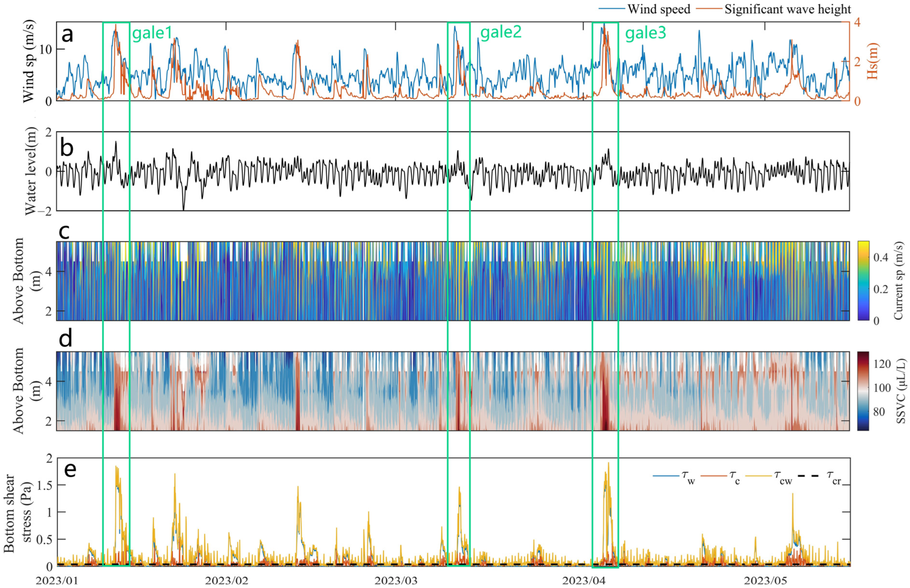
Task: Click the 2023/04 date axis label
Action: click(x=583, y=581)
